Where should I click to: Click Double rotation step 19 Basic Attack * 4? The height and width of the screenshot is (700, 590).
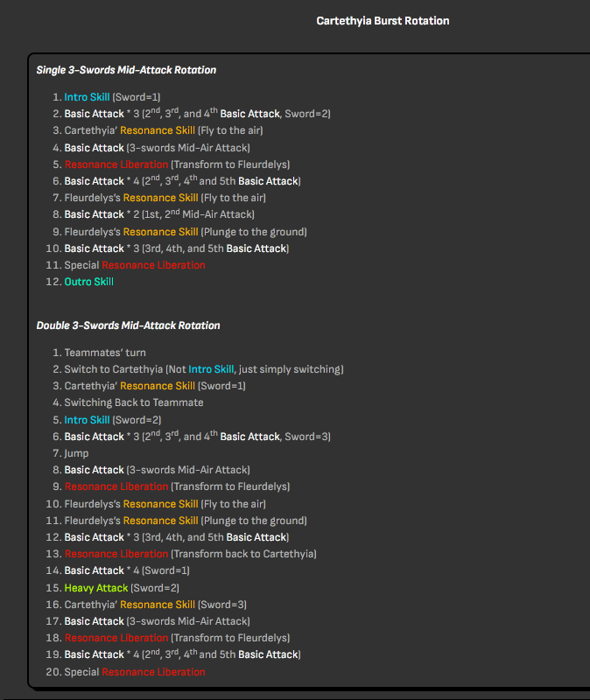[182, 654]
